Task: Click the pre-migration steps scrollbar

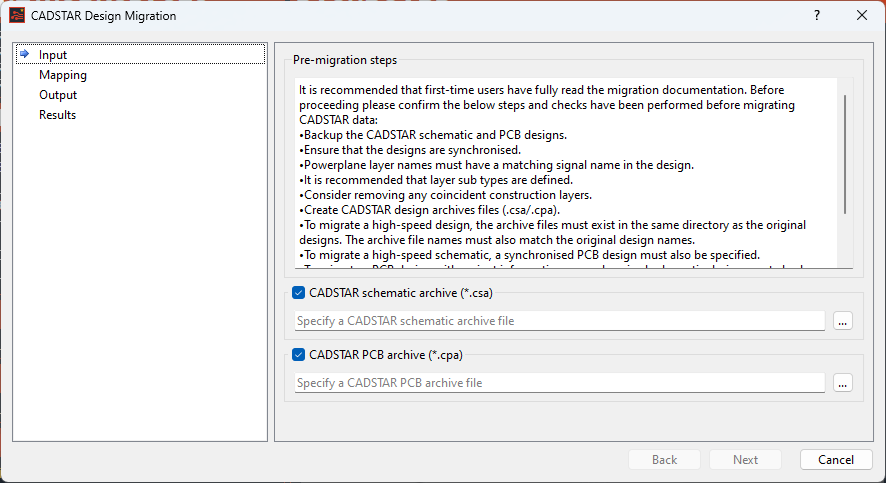Action: [x=845, y=154]
